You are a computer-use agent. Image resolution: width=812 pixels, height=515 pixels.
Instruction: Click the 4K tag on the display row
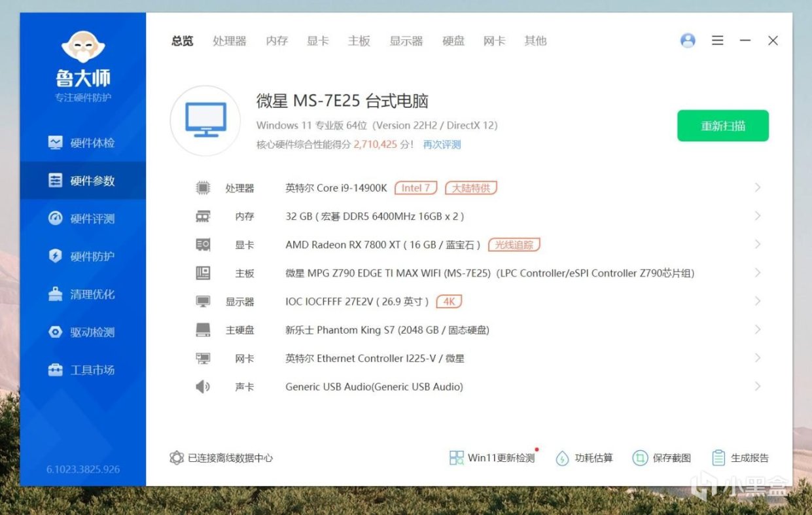click(x=449, y=302)
